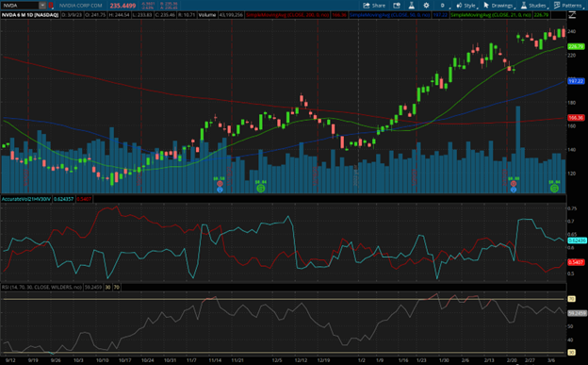Expand the Drawings dropdown
Image resolution: width=588 pixels, height=365 pixels.
(498, 6)
